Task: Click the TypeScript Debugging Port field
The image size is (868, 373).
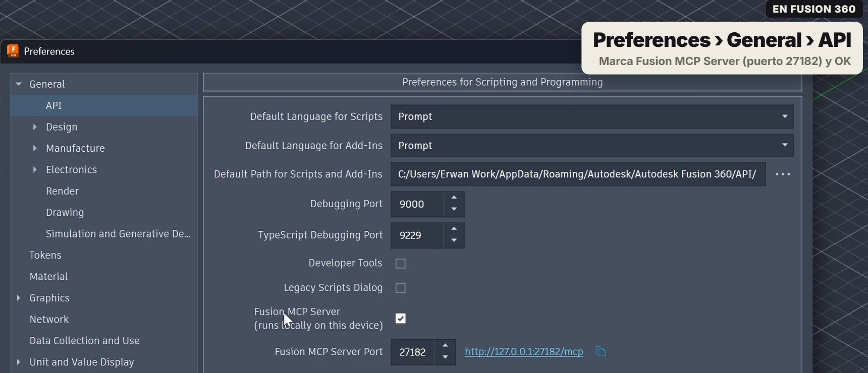Action: coord(417,235)
